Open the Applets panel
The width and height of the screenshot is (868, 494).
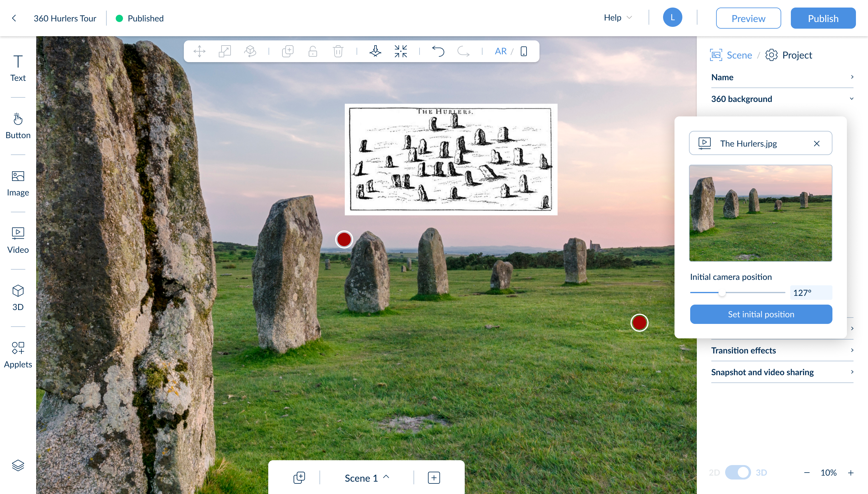pos(18,355)
